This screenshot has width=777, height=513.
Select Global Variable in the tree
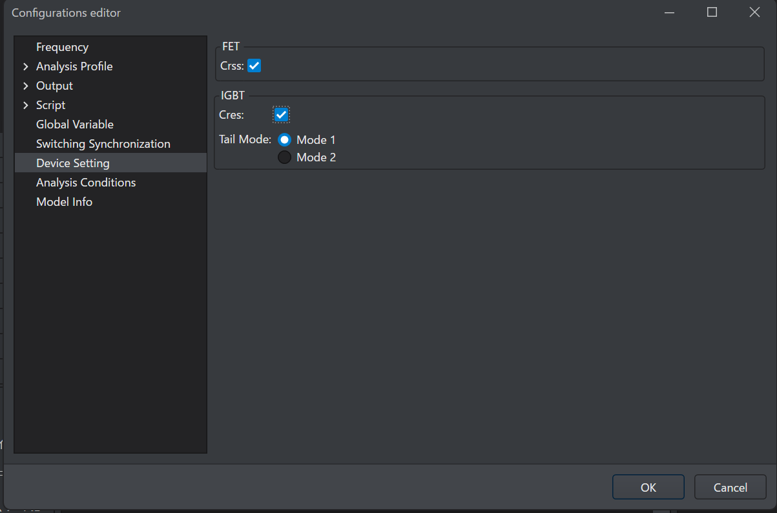coord(75,124)
